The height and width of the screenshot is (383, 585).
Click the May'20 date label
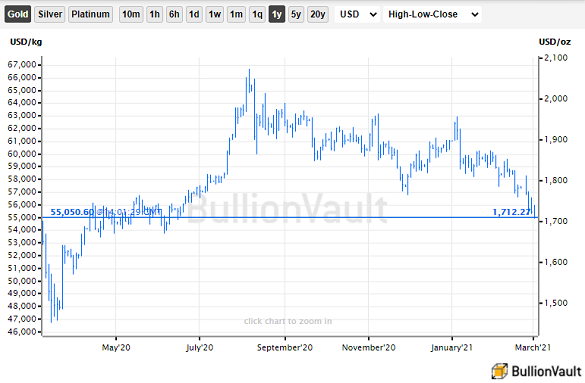[x=116, y=348]
